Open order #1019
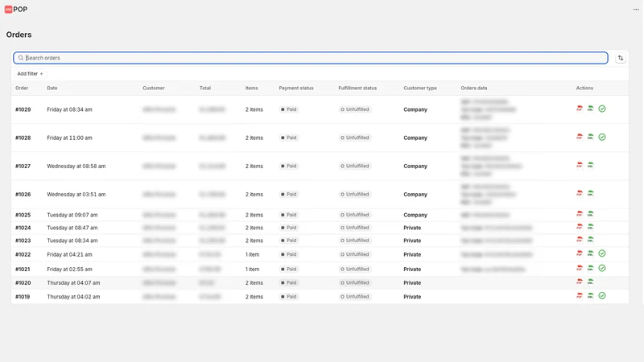The height and width of the screenshot is (362, 644). [x=23, y=297]
